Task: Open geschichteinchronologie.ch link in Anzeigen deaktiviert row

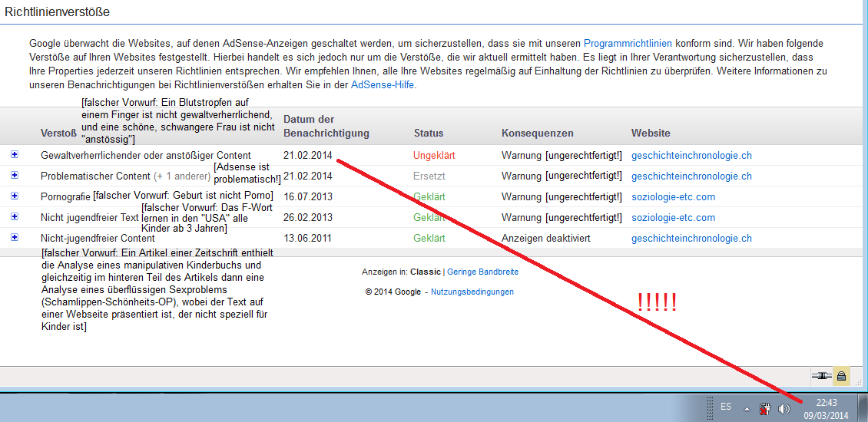Action: (691, 239)
